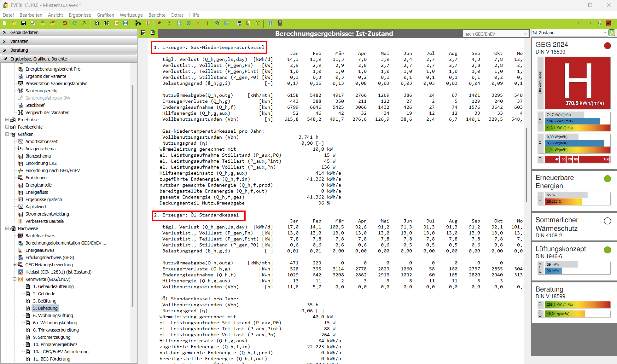Open the Energieausweis item under Nachweise
This screenshot has width=617, height=364.
click(40, 250)
